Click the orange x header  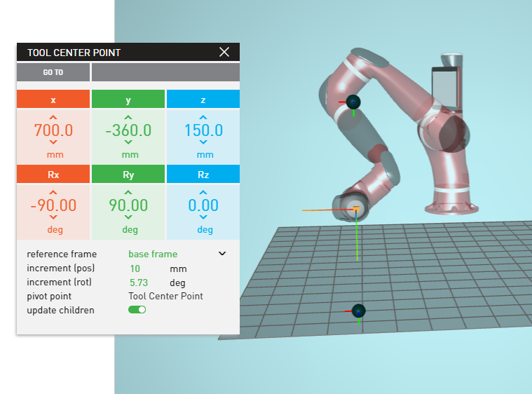point(53,99)
